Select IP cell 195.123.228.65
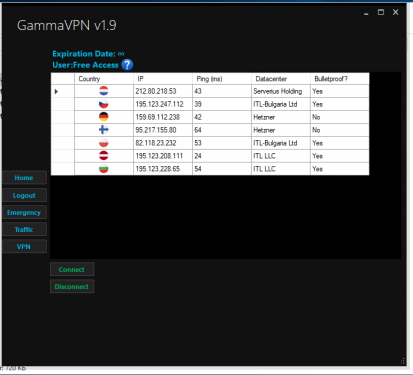Viewport: 413px width, 375px height. (x=163, y=169)
